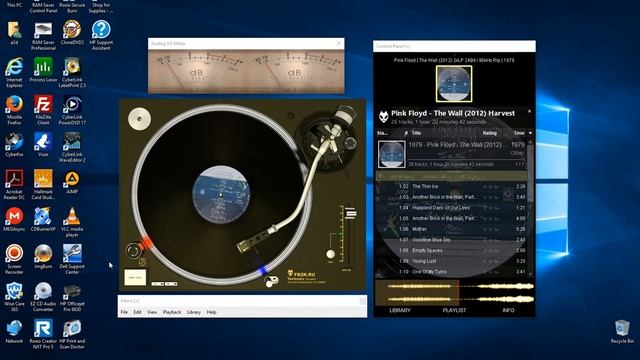Click the scroll-down arrow of the playlist scrollbar

pos(530,275)
